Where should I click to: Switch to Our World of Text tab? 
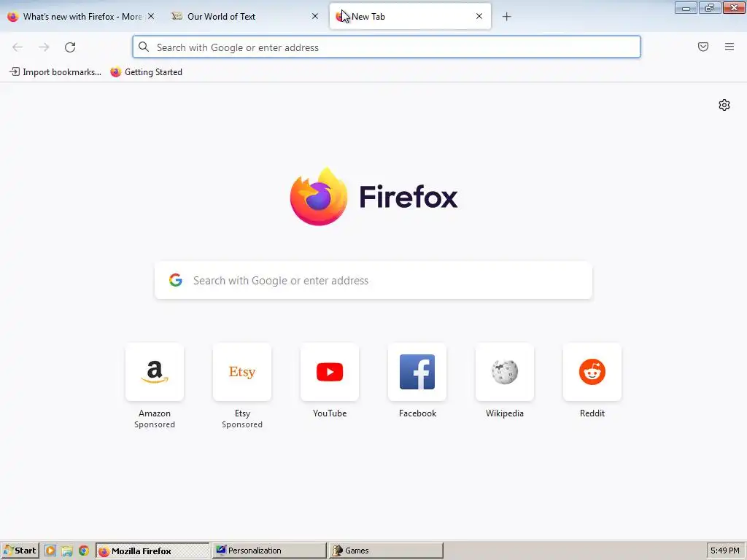(x=245, y=16)
